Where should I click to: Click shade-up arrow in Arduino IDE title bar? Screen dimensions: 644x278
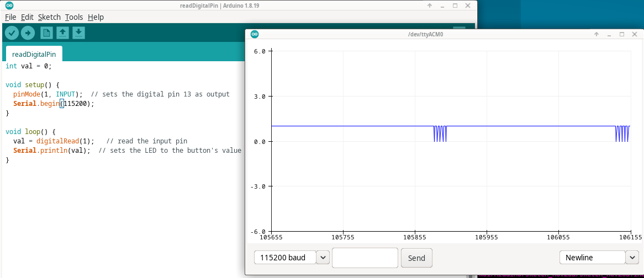(430, 6)
